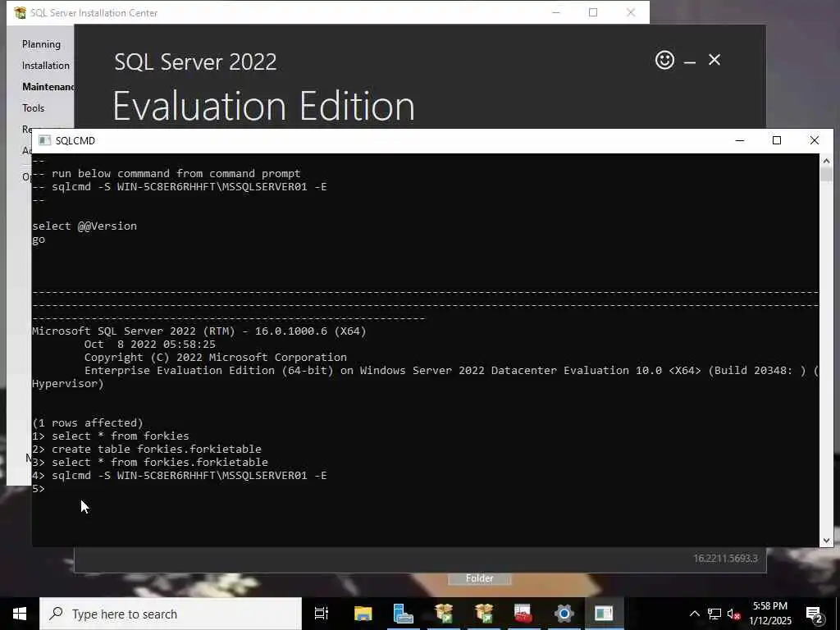Image resolution: width=840 pixels, height=630 pixels.
Task: Minimize the SQL Server 2022 Evaluation Edition installer
Action: pos(690,61)
